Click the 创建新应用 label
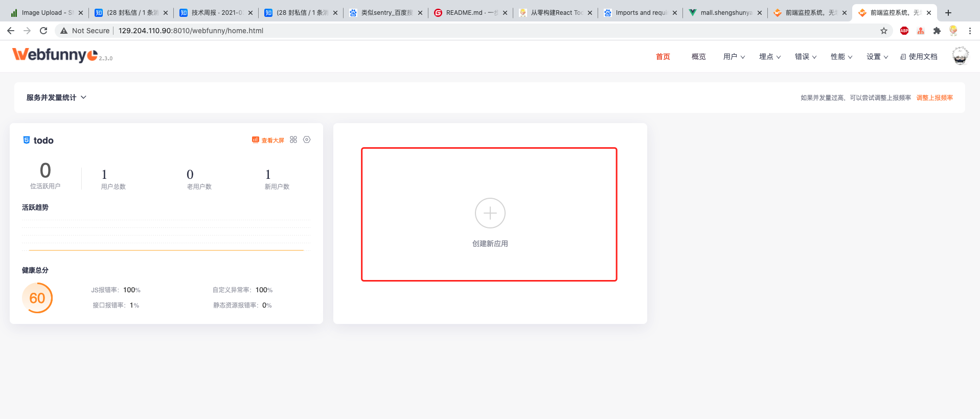Image resolution: width=980 pixels, height=419 pixels. (490, 244)
